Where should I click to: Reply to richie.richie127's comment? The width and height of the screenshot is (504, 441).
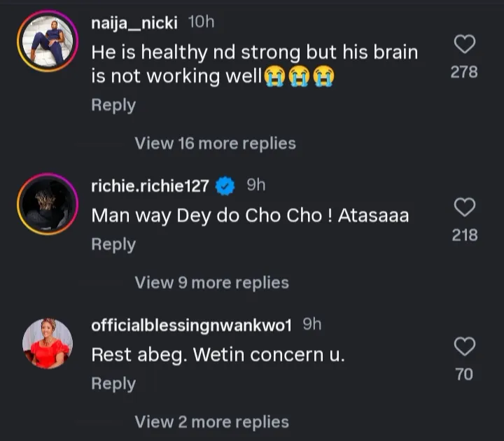113,244
